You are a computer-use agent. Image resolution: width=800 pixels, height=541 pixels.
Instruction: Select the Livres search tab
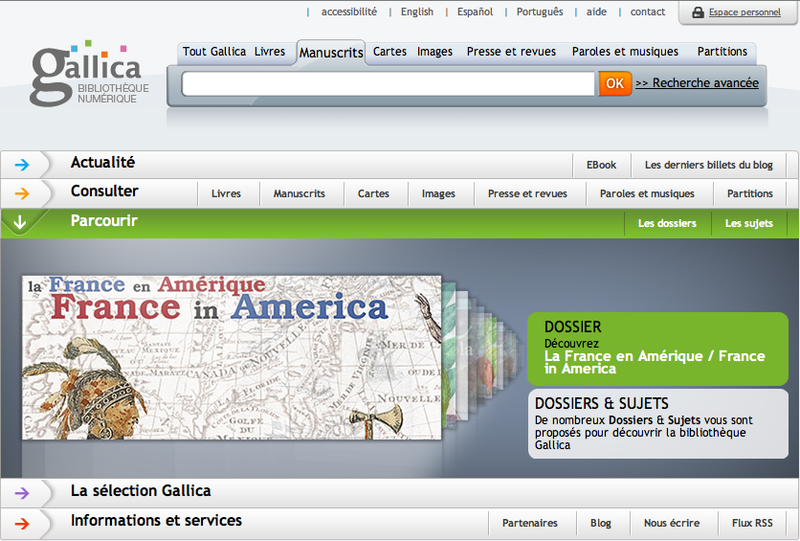tap(270, 52)
